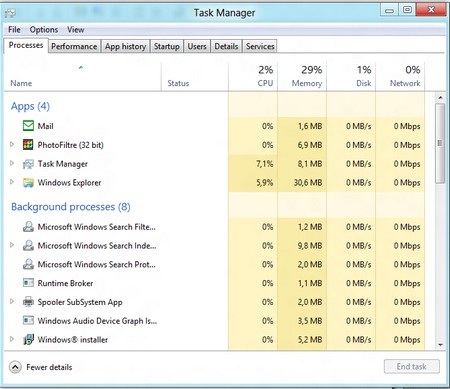Switch to the Performance tab
Screen dimensions: 450x389
(x=74, y=46)
